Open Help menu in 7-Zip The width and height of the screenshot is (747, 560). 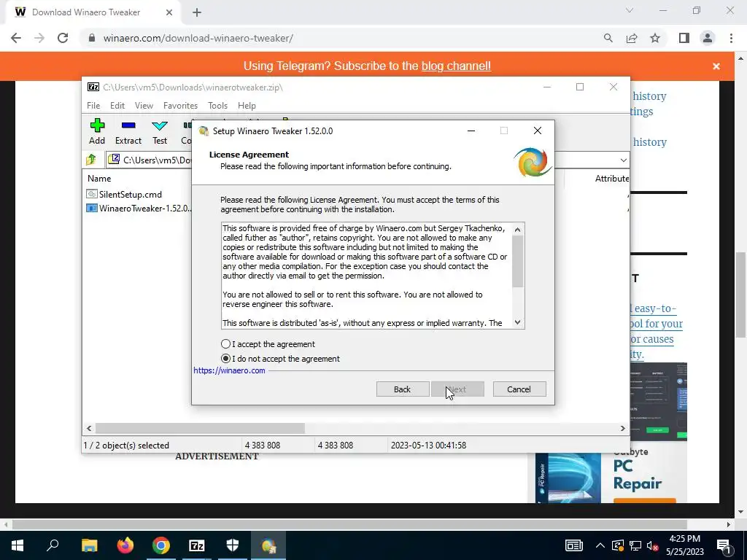pos(247,105)
